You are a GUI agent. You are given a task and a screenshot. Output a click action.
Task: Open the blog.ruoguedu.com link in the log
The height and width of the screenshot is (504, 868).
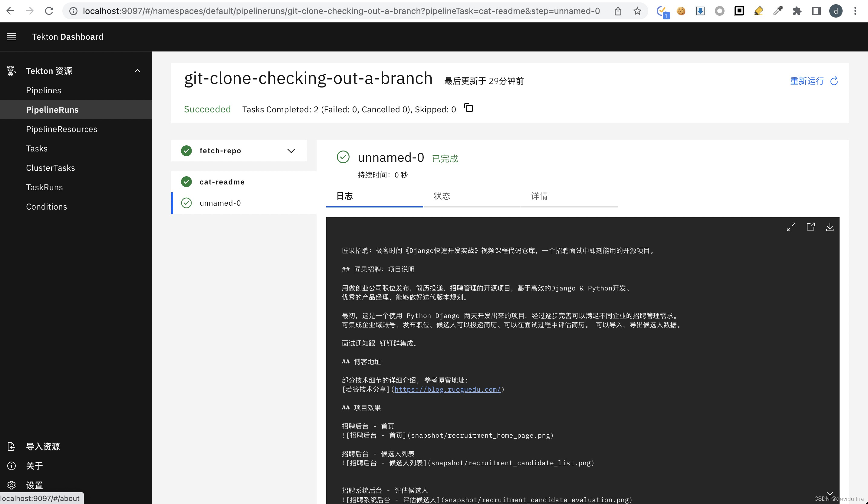click(447, 389)
